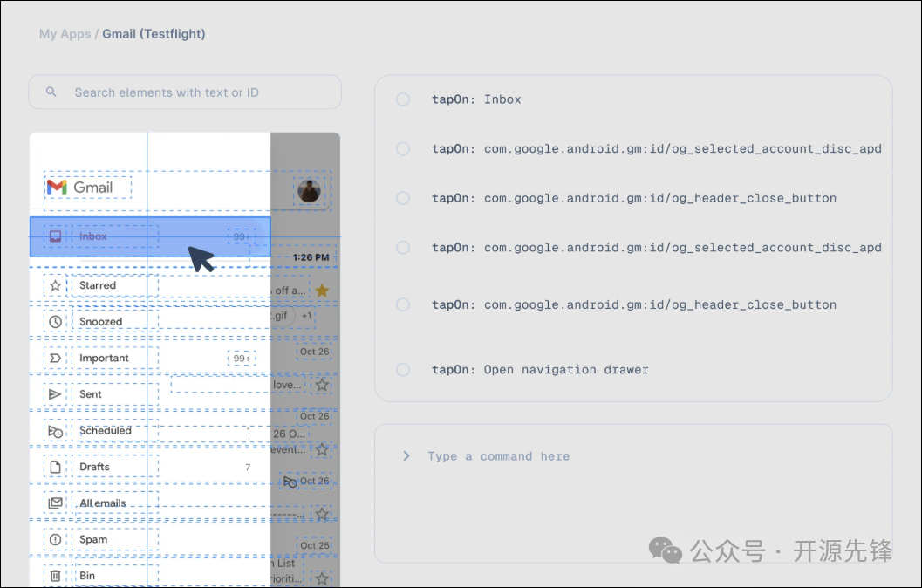Click the Scheduled send icon in drawer

55,431
